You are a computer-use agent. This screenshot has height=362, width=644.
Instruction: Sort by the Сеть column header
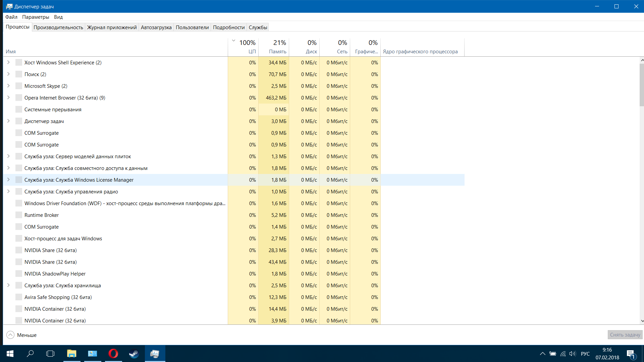click(x=335, y=47)
